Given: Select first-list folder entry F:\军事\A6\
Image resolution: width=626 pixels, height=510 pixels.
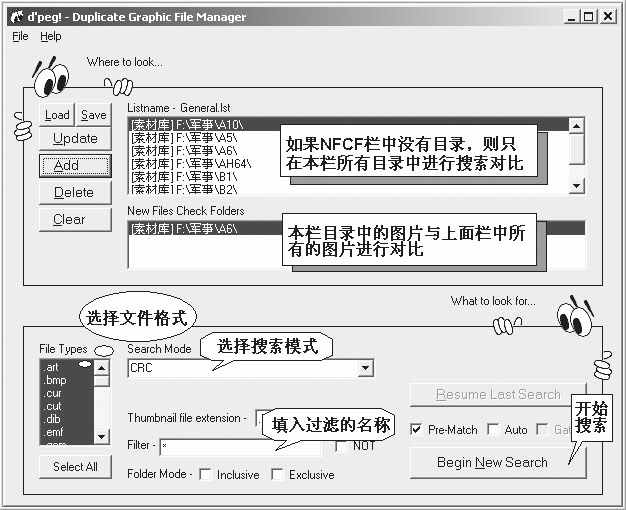Looking at the screenshot, I should click(x=349, y=151).
